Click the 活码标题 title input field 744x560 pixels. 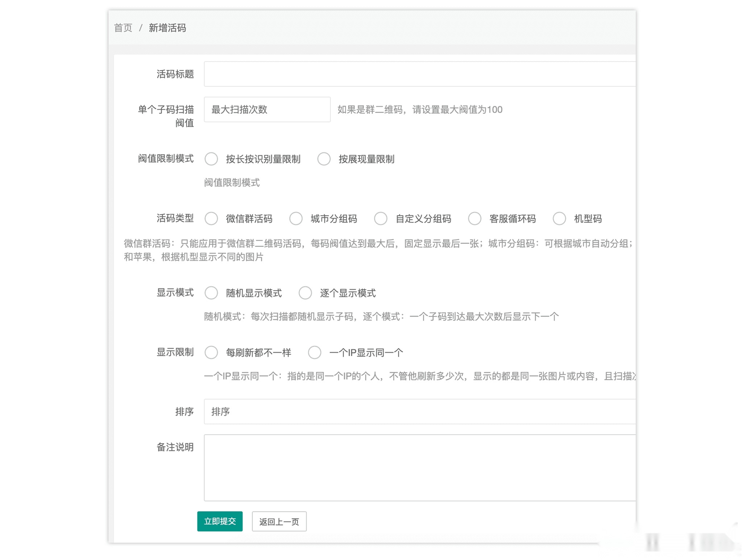coord(399,74)
